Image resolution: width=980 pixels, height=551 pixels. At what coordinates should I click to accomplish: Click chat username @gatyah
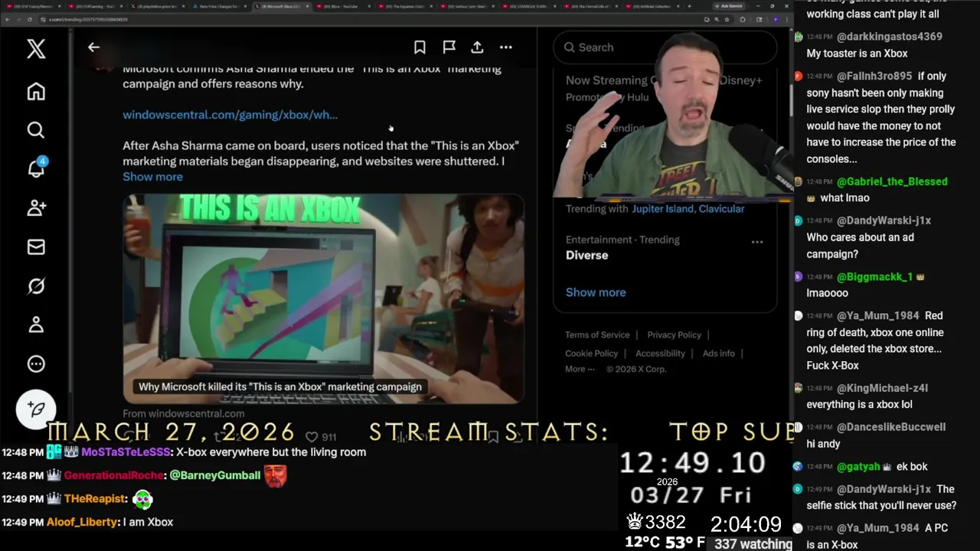(858, 466)
